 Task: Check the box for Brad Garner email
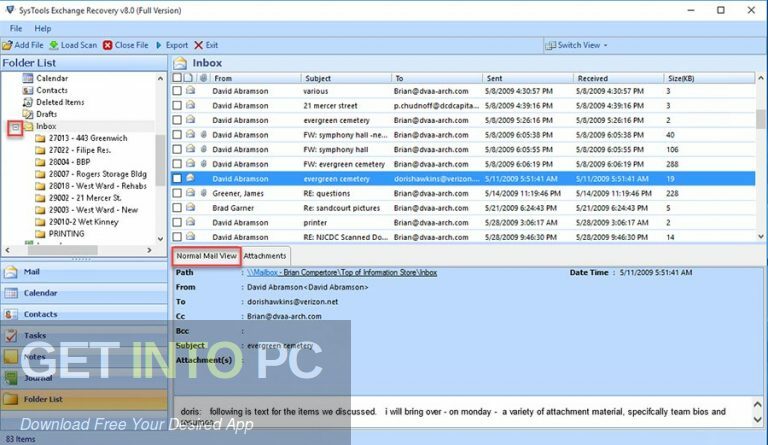tap(177, 208)
